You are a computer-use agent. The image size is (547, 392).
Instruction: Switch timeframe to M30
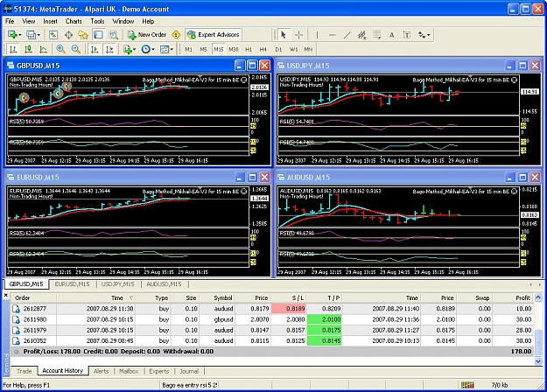point(234,49)
